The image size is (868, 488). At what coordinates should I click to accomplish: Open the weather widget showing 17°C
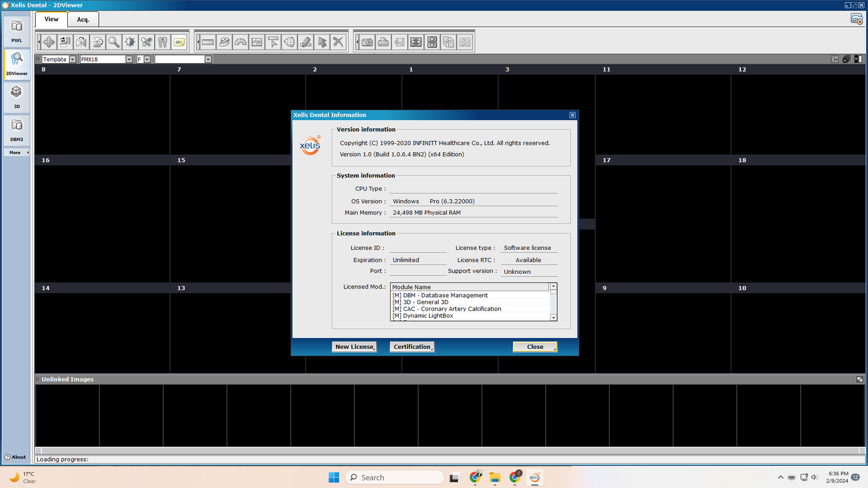23,477
